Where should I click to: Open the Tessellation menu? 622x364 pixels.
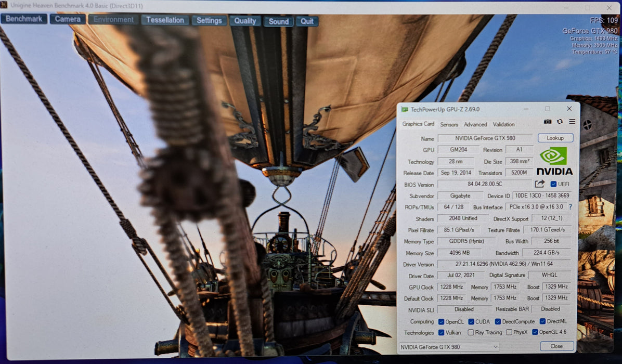pyautogui.click(x=165, y=20)
